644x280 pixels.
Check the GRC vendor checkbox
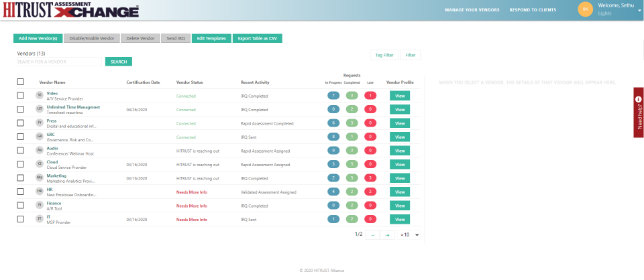pyautogui.click(x=21, y=137)
